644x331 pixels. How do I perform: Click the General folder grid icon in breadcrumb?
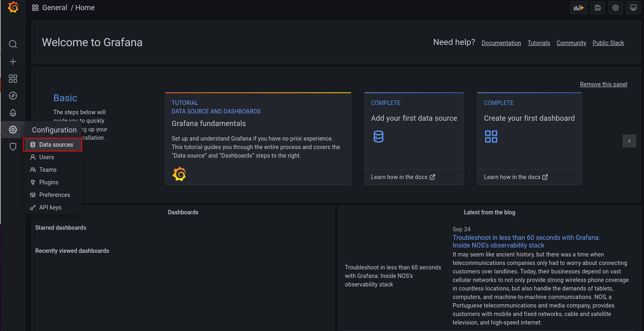pos(35,8)
